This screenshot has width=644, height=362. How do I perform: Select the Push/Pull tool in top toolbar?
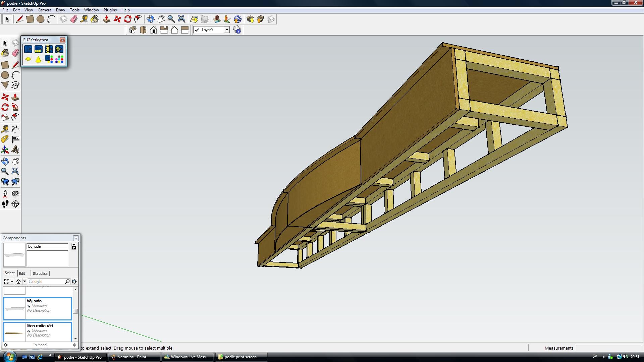click(107, 19)
